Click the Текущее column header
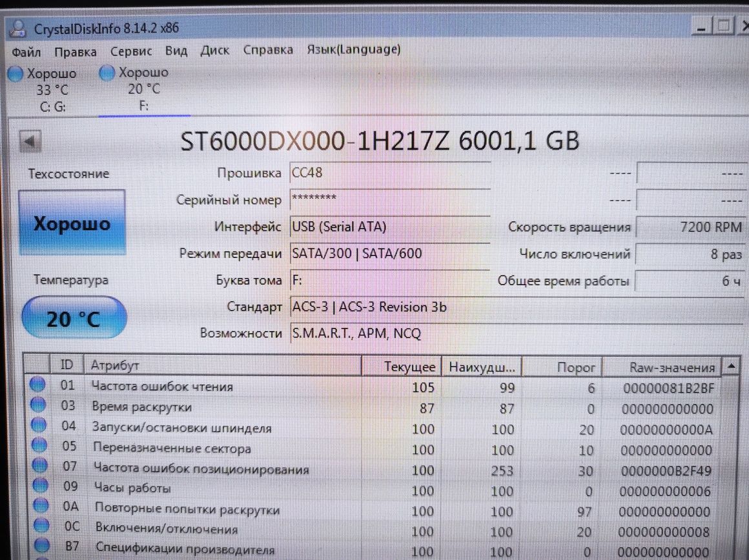 point(401,366)
